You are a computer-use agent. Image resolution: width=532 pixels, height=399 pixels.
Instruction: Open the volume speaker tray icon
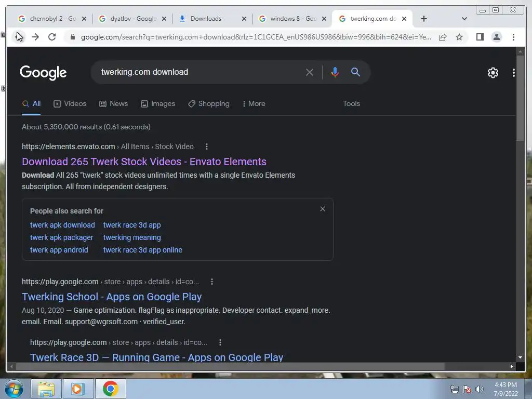(x=479, y=389)
